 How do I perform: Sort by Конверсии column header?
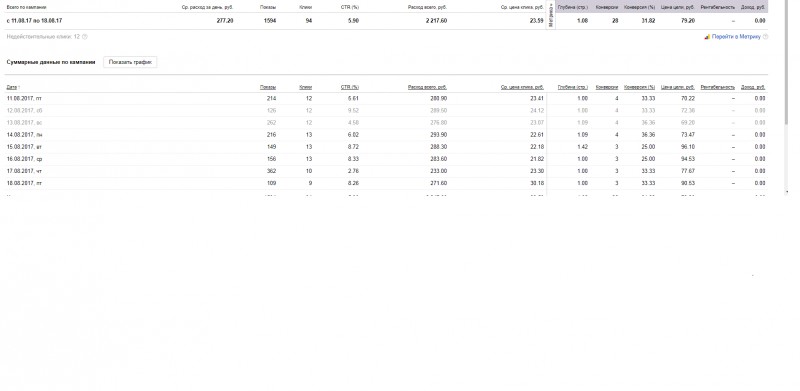(x=607, y=87)
